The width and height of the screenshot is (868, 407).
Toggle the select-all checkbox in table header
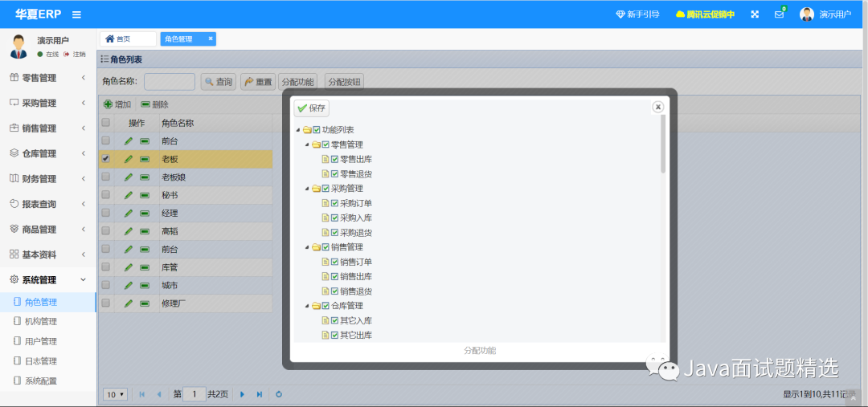click(x=106, y=122)
